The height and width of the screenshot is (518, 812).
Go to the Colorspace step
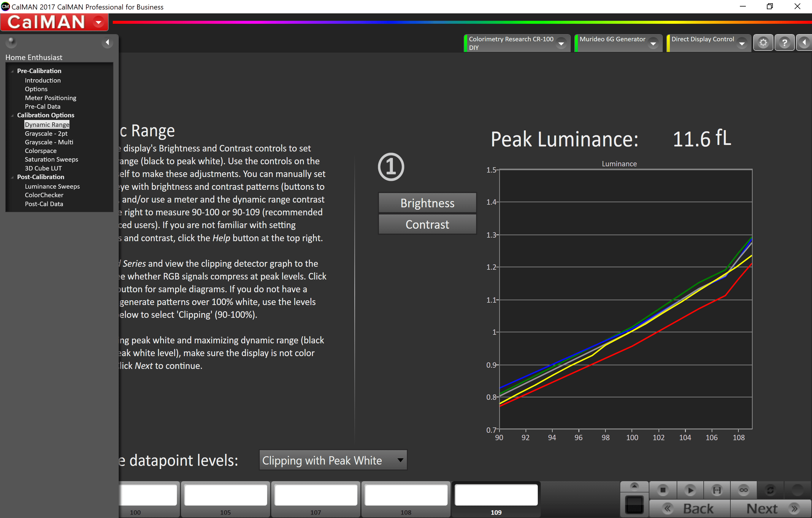coord(41,151)
